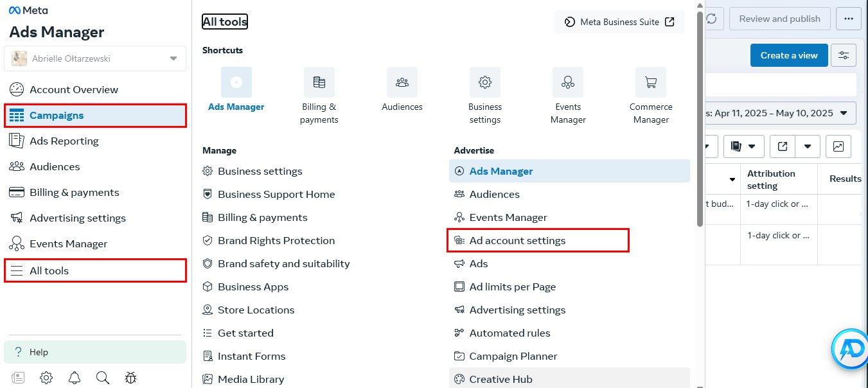Open Billing & payments under Manage
Viewport: 868px width, 388px height.
tap(255, 218)
